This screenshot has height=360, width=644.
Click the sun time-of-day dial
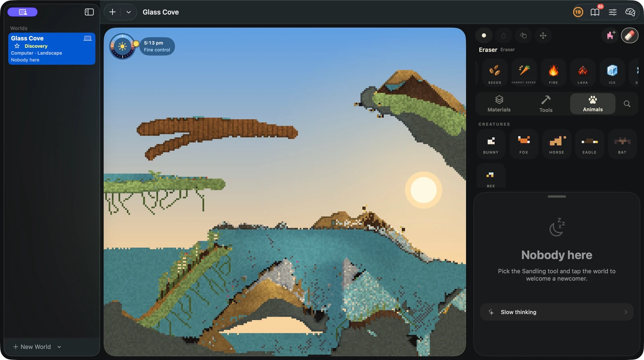point(122,46)
